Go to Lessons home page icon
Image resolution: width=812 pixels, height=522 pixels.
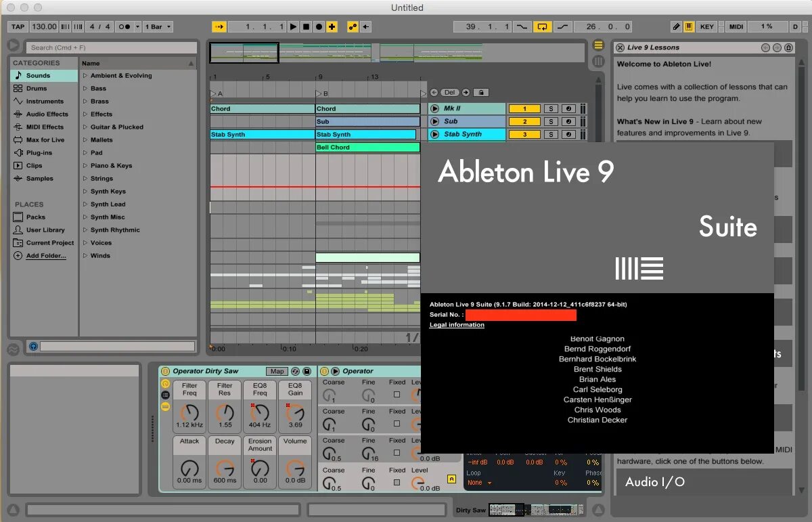[x=788, y=47]
